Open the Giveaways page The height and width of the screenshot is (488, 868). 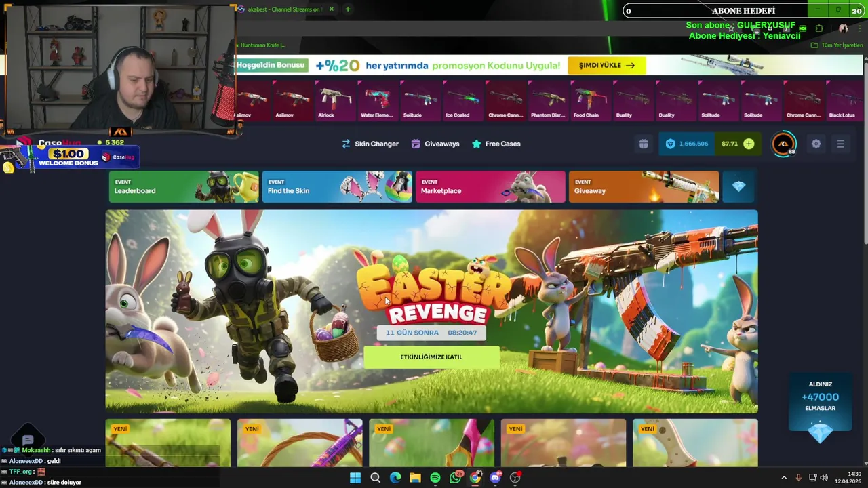[x=435, y=144]
